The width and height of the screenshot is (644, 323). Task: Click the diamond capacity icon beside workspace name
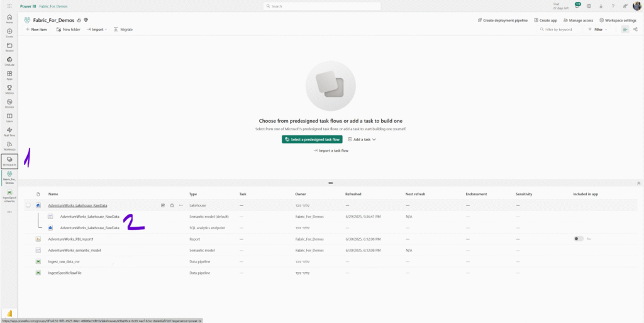click(x=86, y=20)
